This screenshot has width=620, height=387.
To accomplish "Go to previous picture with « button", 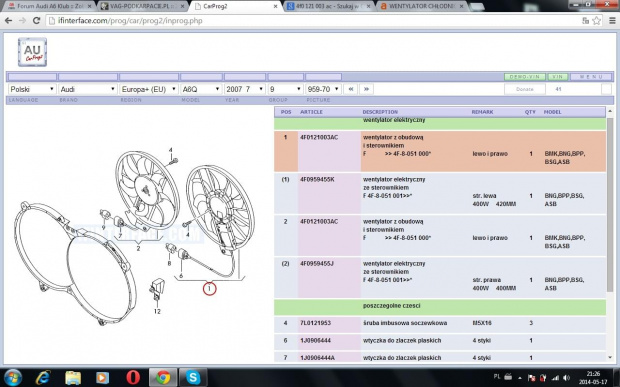I will click(x=351, y=89).
